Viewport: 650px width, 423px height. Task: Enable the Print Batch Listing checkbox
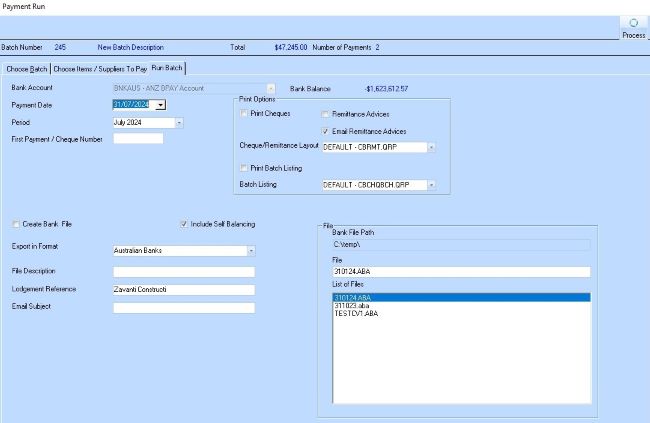point(244,168)
